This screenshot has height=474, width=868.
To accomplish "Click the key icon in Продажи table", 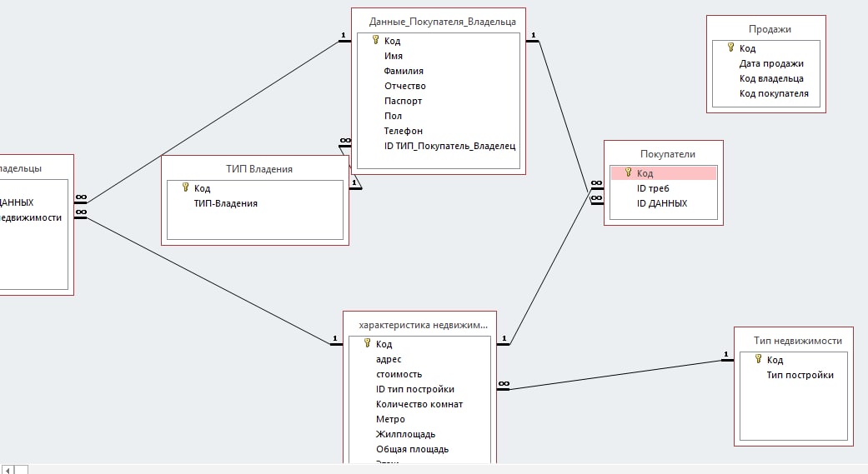I will (730, 47).
